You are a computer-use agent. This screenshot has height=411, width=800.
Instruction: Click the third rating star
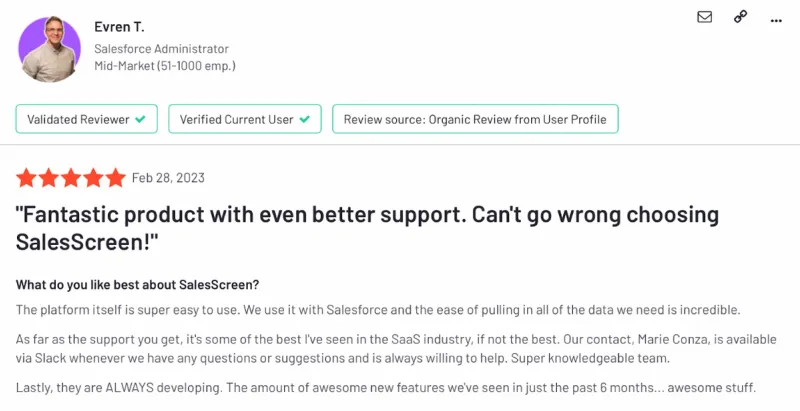[71, 178]
